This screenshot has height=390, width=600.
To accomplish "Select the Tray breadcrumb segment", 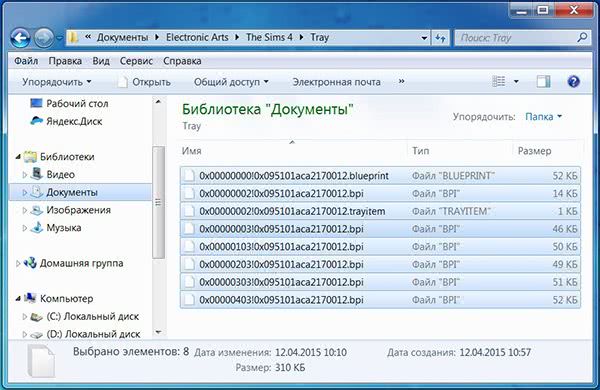I will coord(320,38).
